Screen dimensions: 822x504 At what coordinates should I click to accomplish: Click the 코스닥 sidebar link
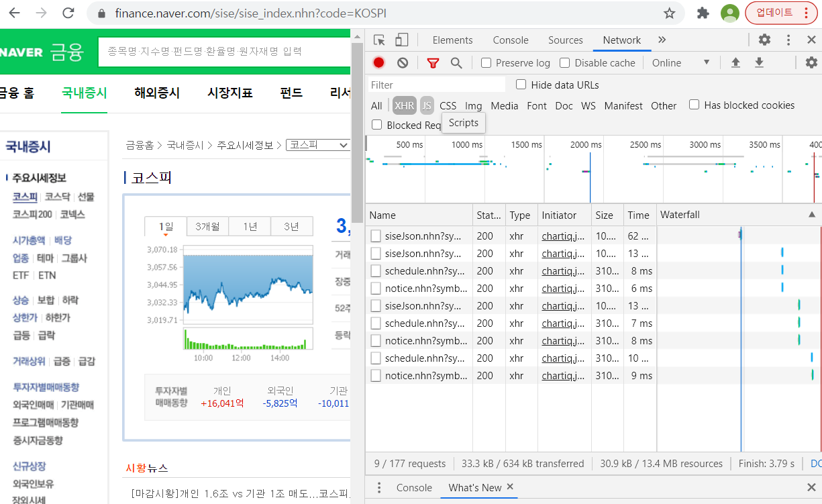coord(58,197)
